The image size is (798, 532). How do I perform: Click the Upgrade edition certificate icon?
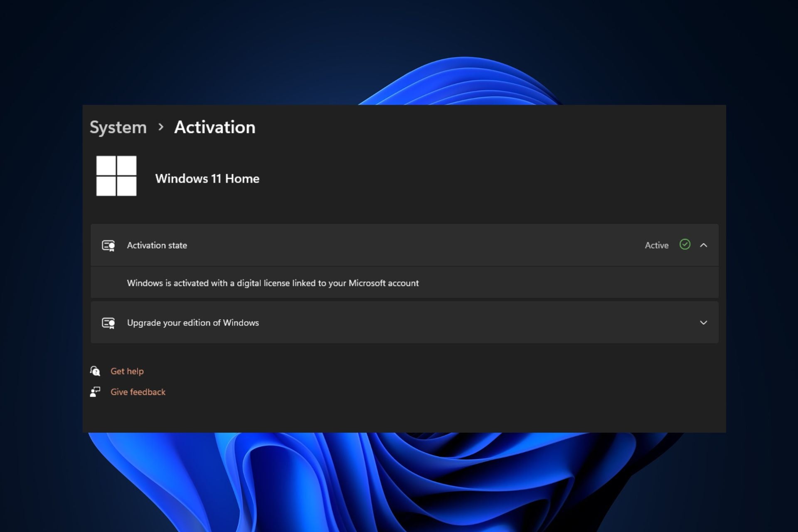click(x=108, y=323)
